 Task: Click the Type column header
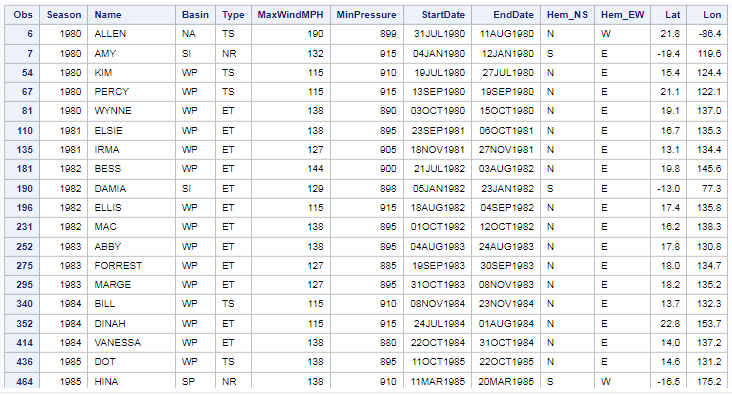(233, 15)
